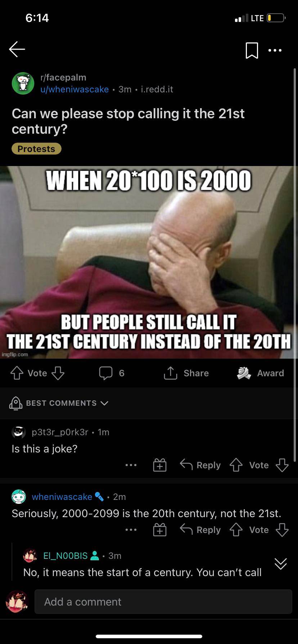Select the Protests flair tag
298x644 pixels.
pyautogui.click(x=36, y=149)
